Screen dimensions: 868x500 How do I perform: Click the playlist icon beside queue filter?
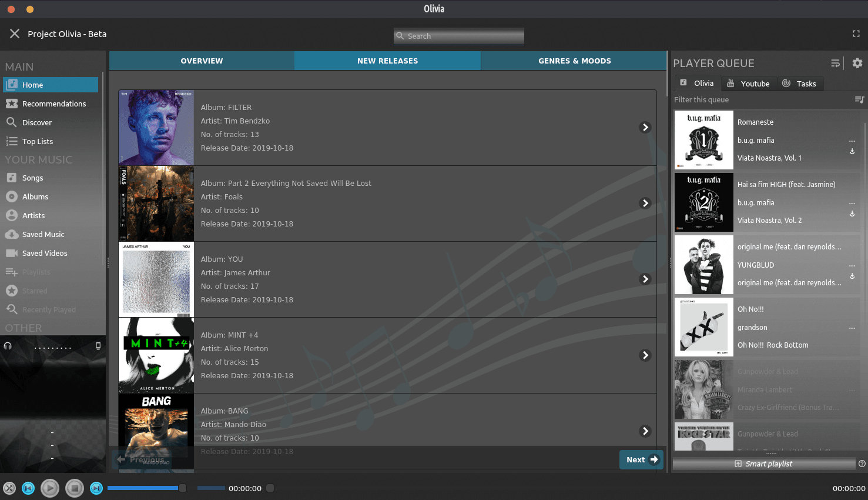(x=859, y=99)
